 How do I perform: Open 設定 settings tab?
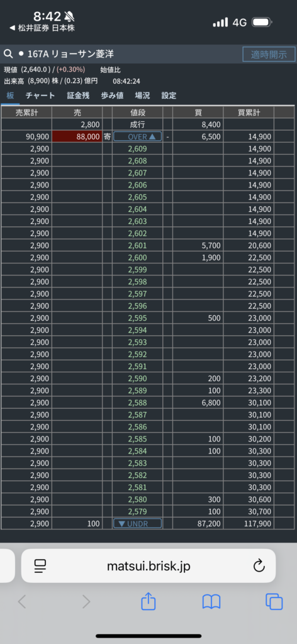(x=169, y=96)
